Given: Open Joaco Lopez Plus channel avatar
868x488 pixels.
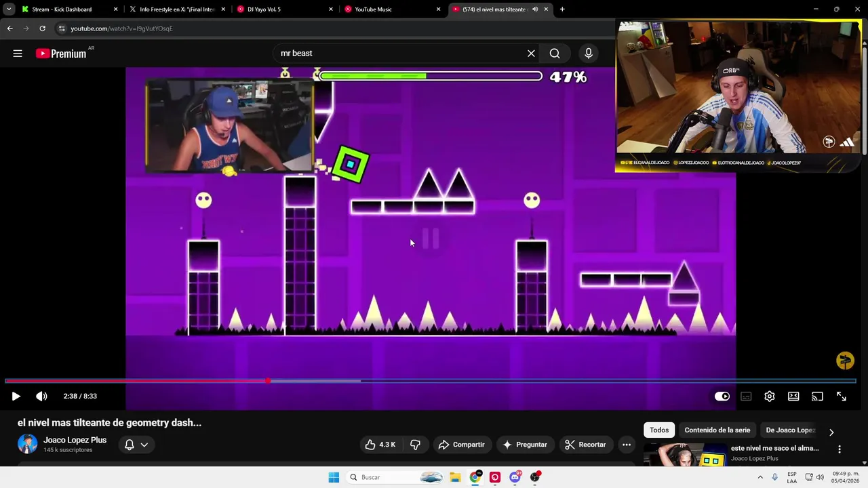Looking at the screenshot, I should click(x=28, y=444).
